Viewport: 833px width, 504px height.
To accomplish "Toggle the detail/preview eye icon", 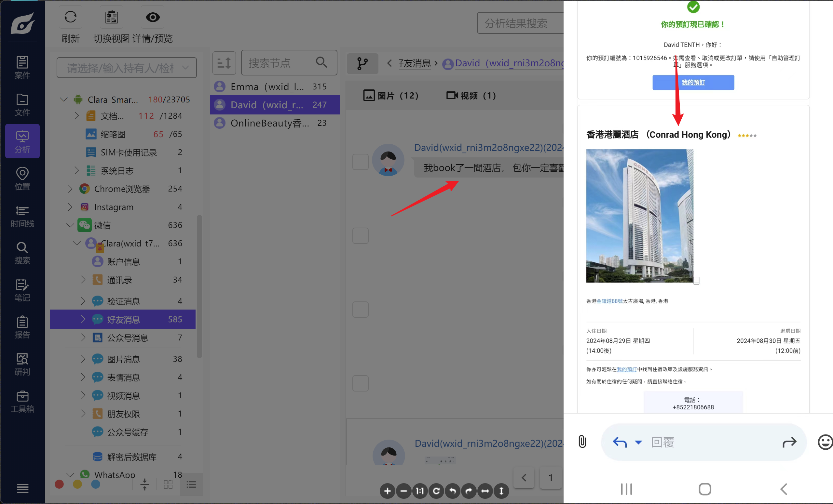I will tap(153, 17).
